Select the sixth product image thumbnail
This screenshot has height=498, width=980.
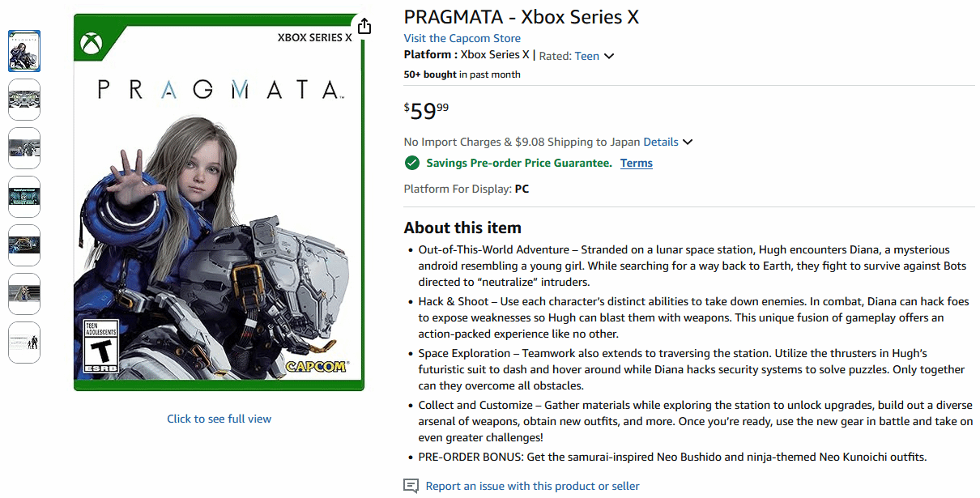point(24,294)
